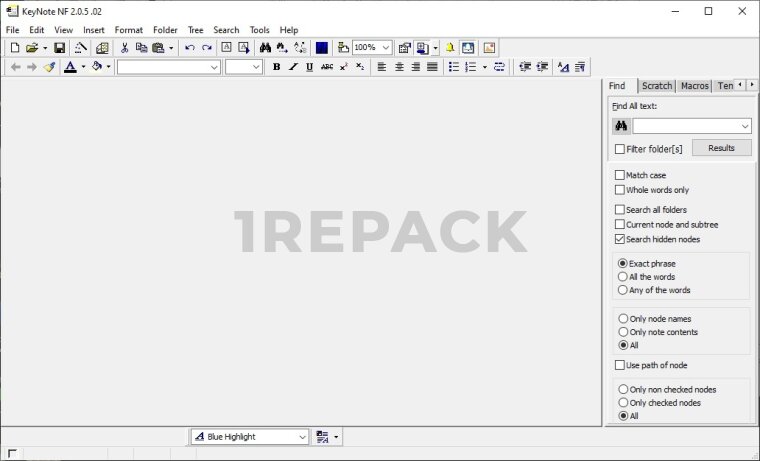Click the Undo arrow icon

click(189, 48)
